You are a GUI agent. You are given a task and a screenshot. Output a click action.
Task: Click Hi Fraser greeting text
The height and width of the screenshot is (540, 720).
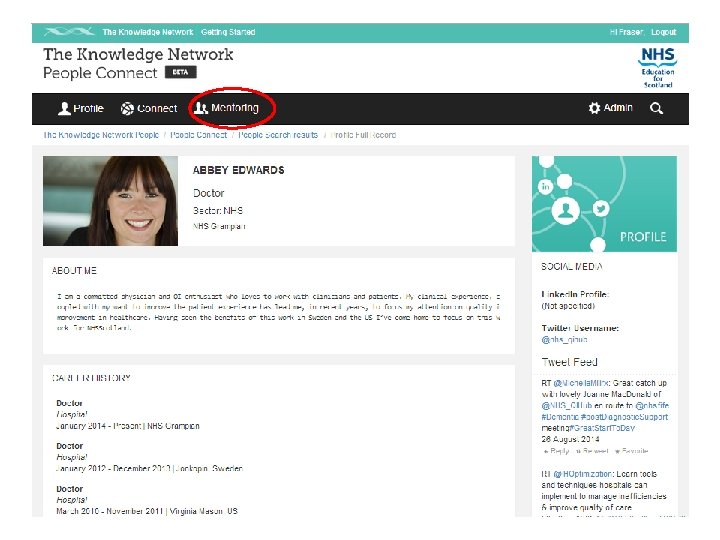coord(627,32)
